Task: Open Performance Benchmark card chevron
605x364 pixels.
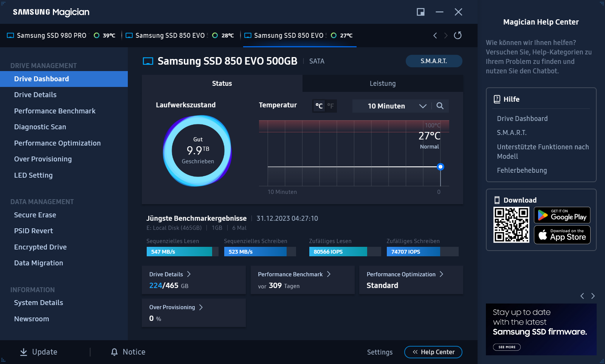Action: [x=329, y=274]
